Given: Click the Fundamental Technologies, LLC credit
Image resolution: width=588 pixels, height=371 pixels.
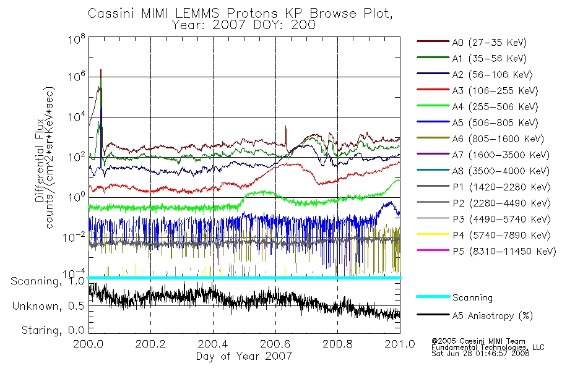Looking at the screenshot, I should click(488, 348).
